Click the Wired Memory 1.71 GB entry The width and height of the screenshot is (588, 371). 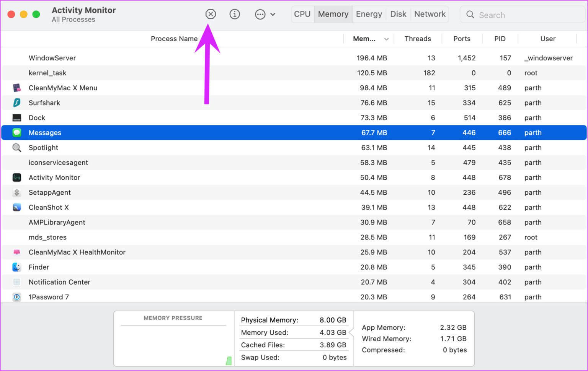point(414,339)
